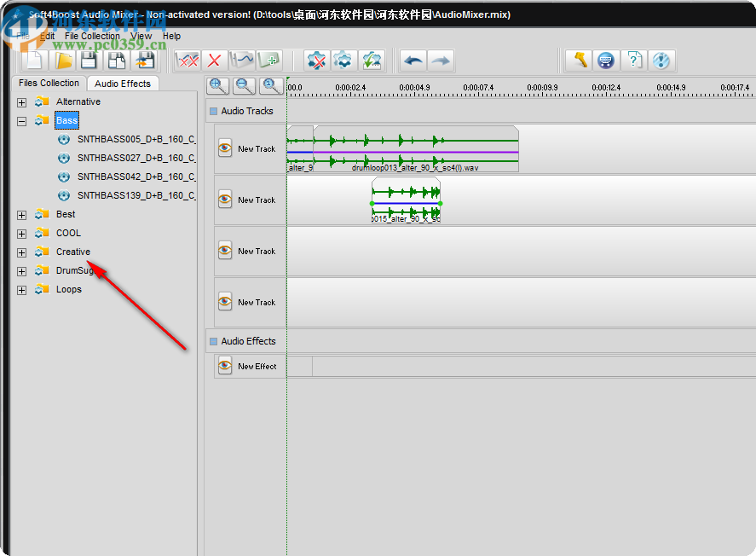756x556 pixels.
Task: Create a new project with blank page icon
Action: (35, 61)
